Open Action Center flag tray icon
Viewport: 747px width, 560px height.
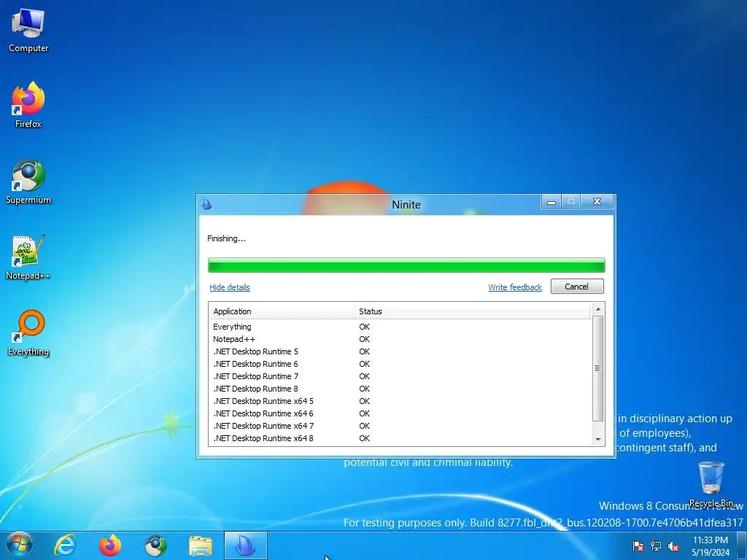pyautogui.click(x=638, y=546)
